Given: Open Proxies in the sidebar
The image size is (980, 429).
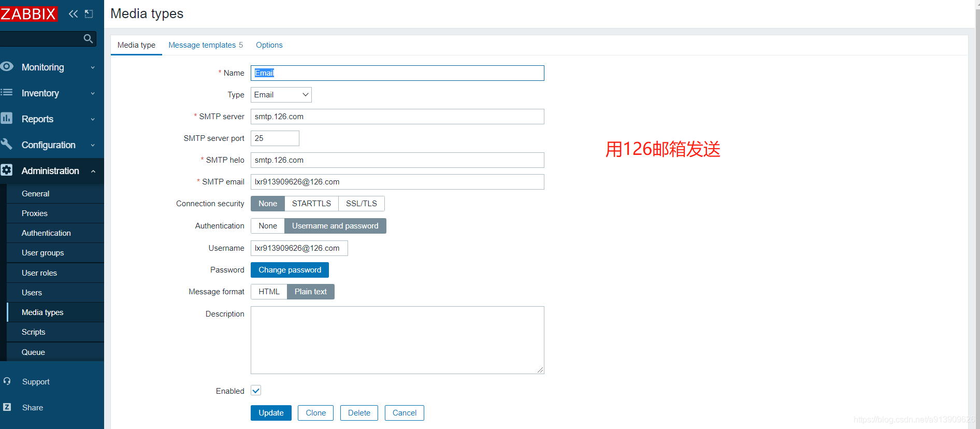Looking at the screenshot, I should tap(55, 213).
